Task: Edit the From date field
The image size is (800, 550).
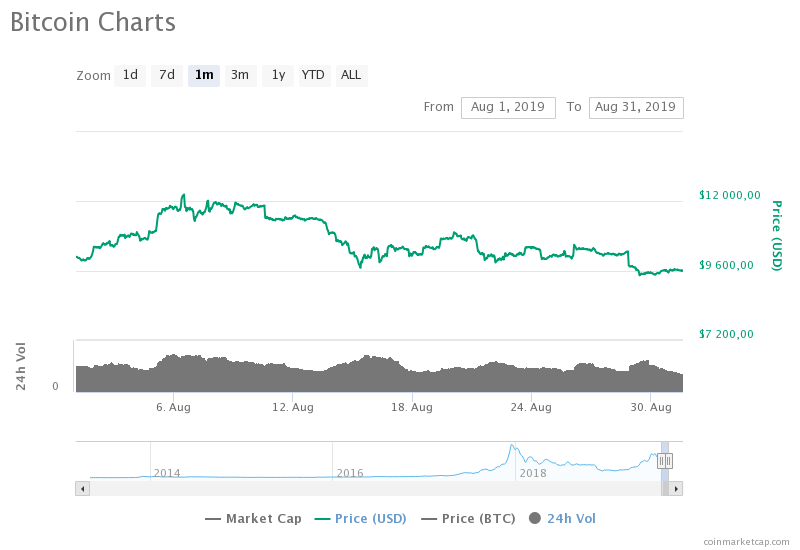Action: [x=508, y=107]
